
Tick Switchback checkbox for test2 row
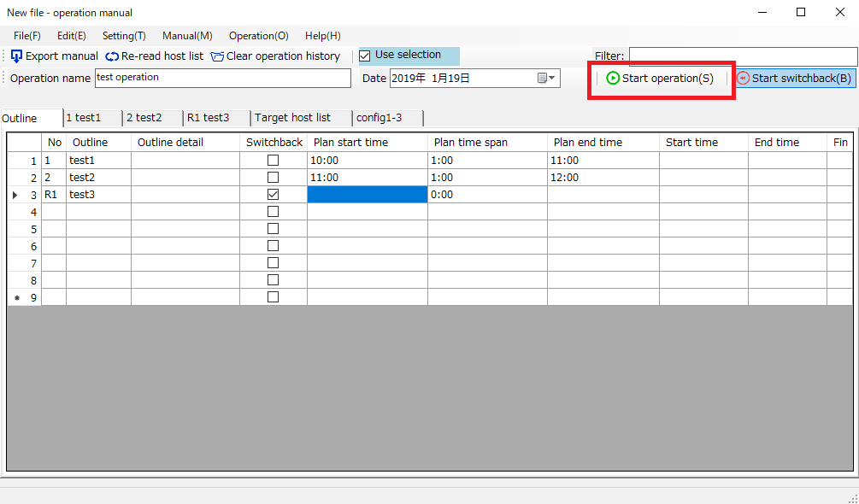pos(273,178)
